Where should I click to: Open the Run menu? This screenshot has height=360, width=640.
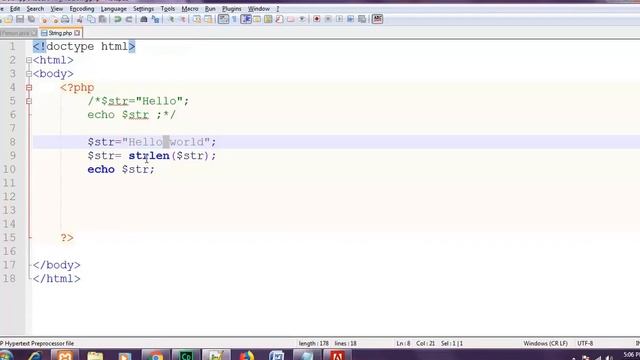click(210, 9)
